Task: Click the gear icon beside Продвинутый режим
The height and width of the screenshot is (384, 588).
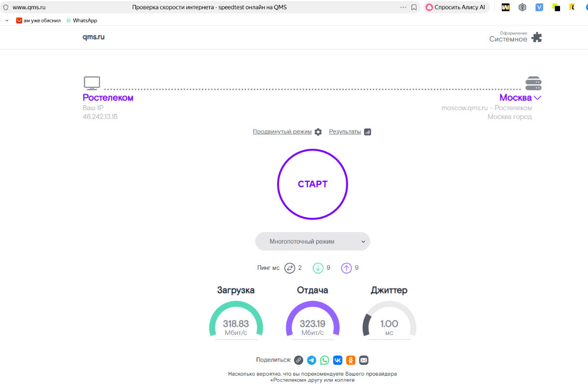Action: tap(318, 132)
